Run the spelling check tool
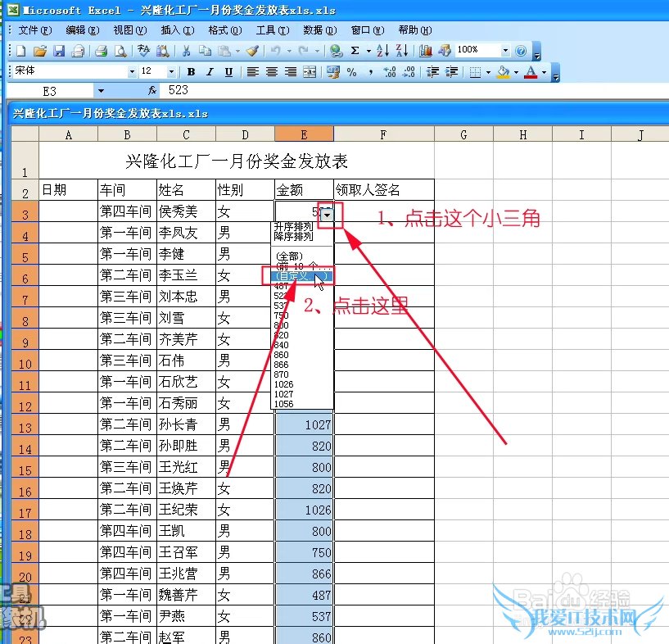The height and width of the screenshot is (644, 669). (x=144, y=52)
